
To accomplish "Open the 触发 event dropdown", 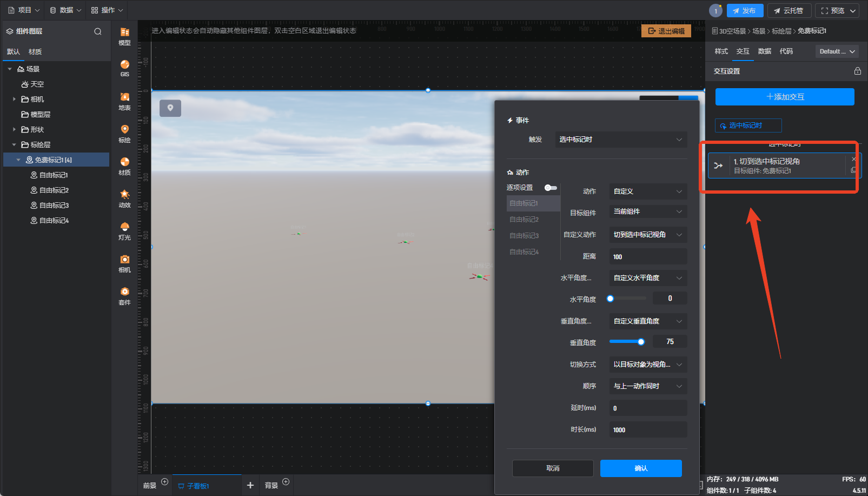I will (x=621, y=140).
